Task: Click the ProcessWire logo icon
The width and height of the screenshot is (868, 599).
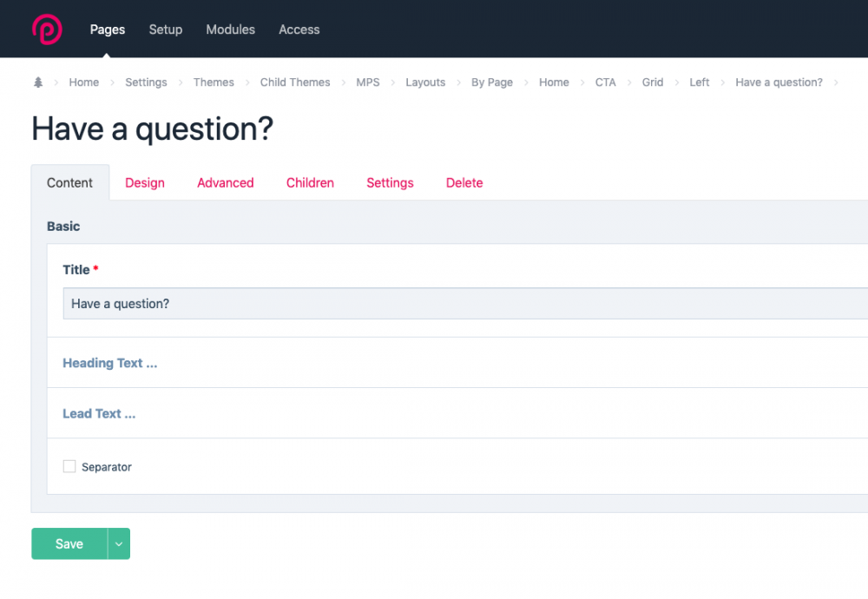Action: (47, 29)
